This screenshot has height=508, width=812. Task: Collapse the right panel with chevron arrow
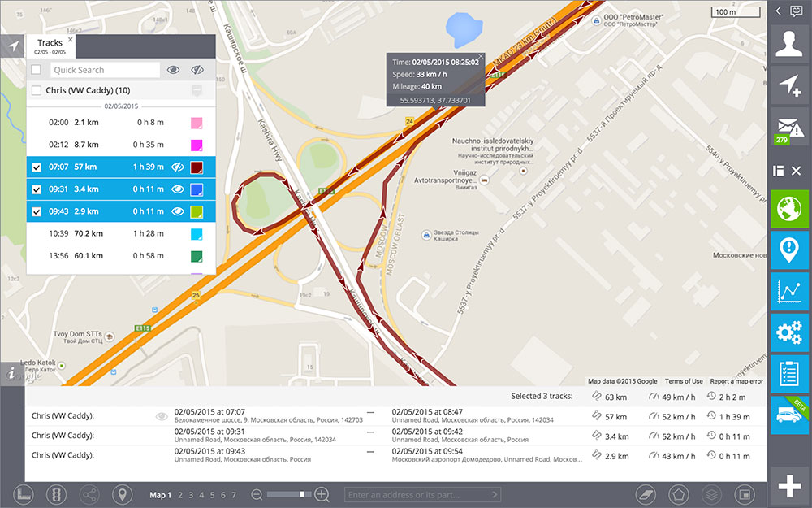(x=778, y=11)
